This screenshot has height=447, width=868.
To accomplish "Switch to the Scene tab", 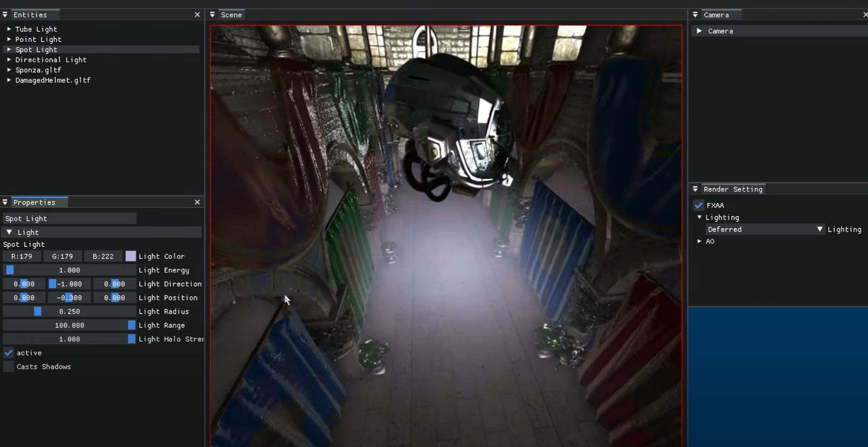I will click(x=231, y=15).
